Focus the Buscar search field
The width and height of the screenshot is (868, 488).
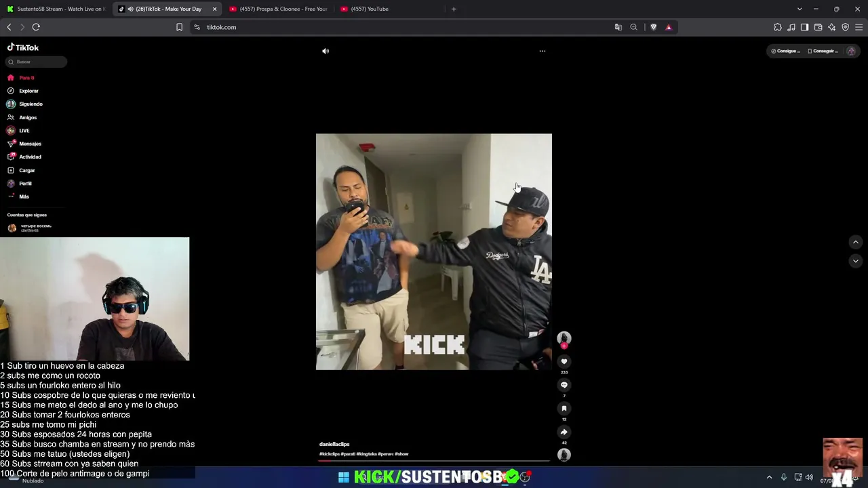click(37, 62)
